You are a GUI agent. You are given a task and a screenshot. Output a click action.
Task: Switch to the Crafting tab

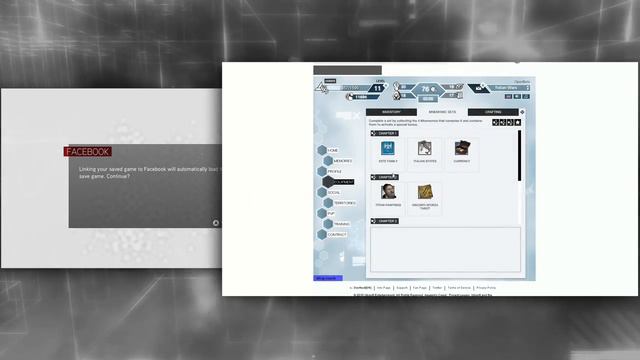[493, 112]
